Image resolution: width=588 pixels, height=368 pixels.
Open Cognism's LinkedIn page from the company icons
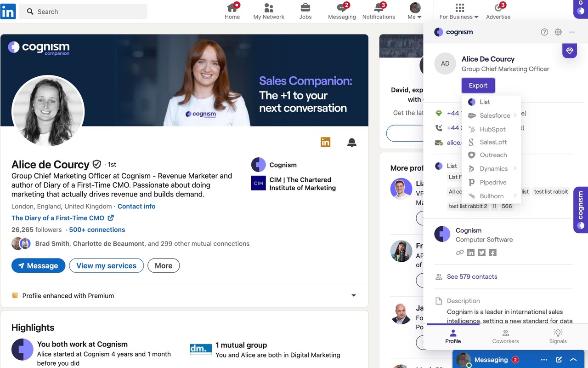[x=470, y=252]
